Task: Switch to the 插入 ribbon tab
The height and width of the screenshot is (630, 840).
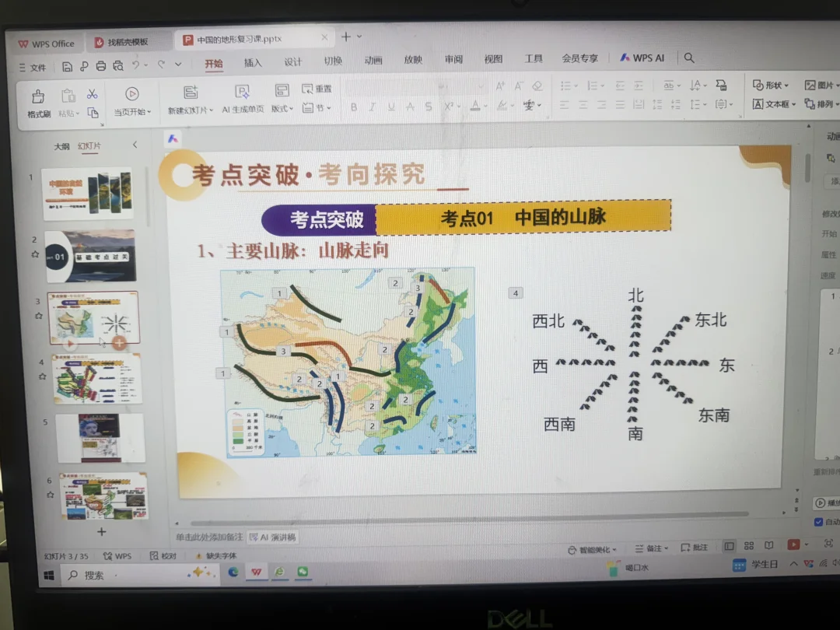Action: [254, 62]
